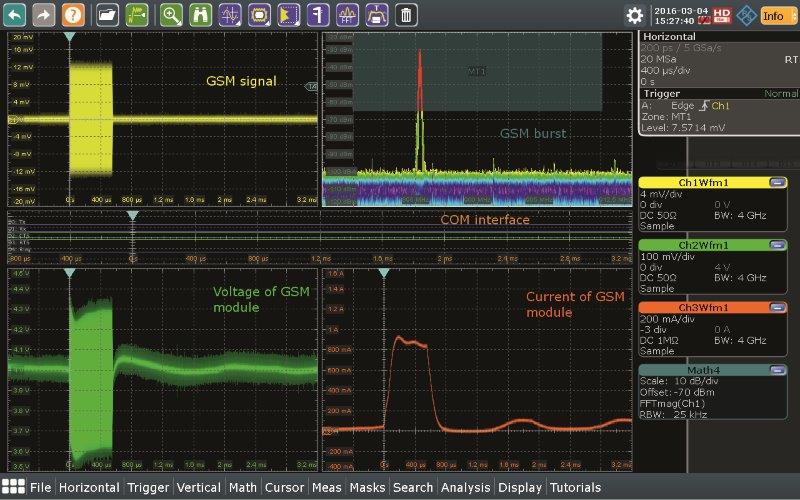Minimize the Ch1Wfm1 channel panel

(776, 183)
